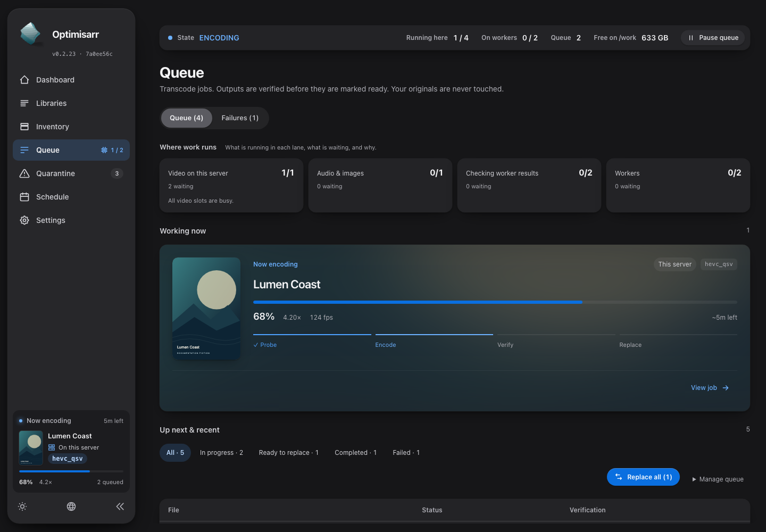The width and height of the screenshot is (766, 532).
Task: Click the Queue list icon in sidebar
Action: point(24,150)
